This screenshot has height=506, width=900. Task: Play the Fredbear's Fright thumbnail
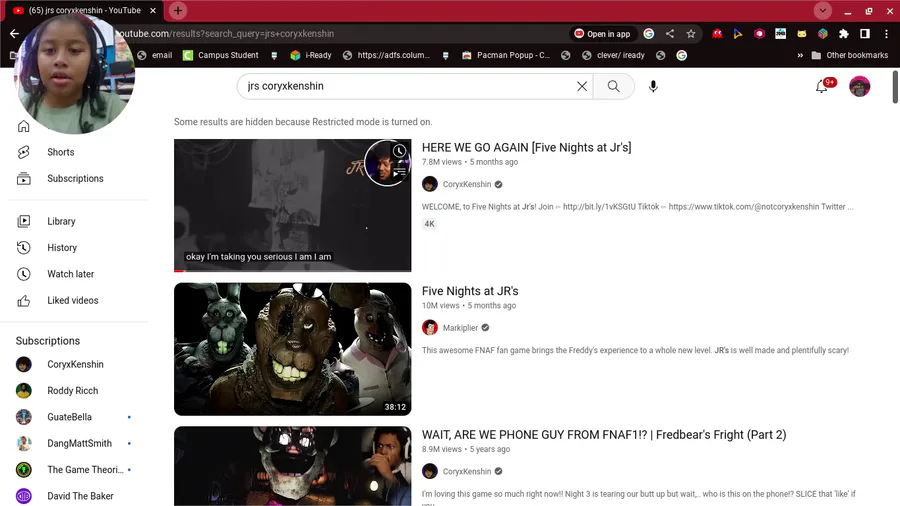pyautogui.click(x=293, y=466)
